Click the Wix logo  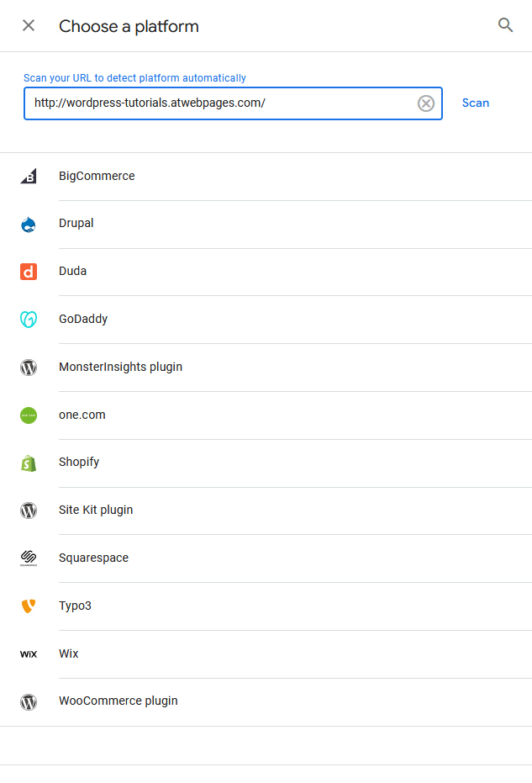point(29,653)
